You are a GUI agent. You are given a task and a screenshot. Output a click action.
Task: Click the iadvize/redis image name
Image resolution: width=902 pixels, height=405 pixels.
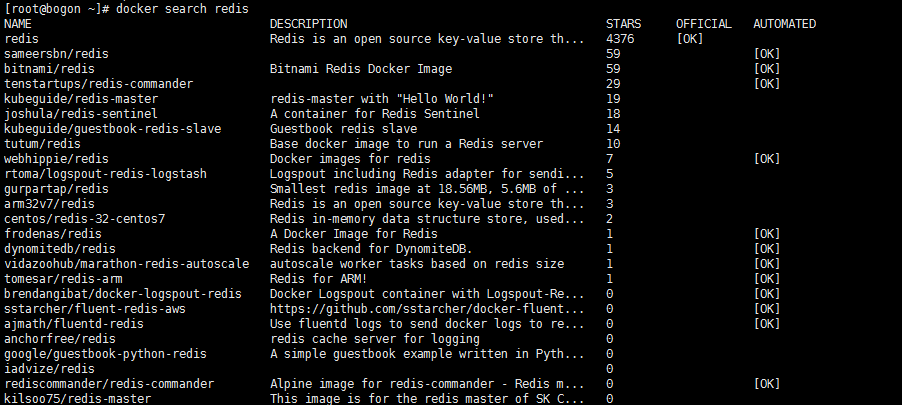(x=49, y=368)
